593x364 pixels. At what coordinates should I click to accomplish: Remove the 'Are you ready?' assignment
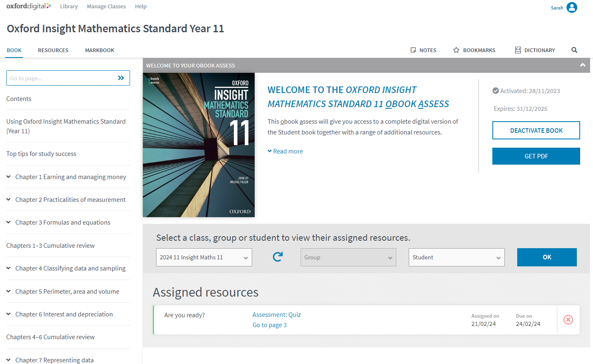coord(568,320)
